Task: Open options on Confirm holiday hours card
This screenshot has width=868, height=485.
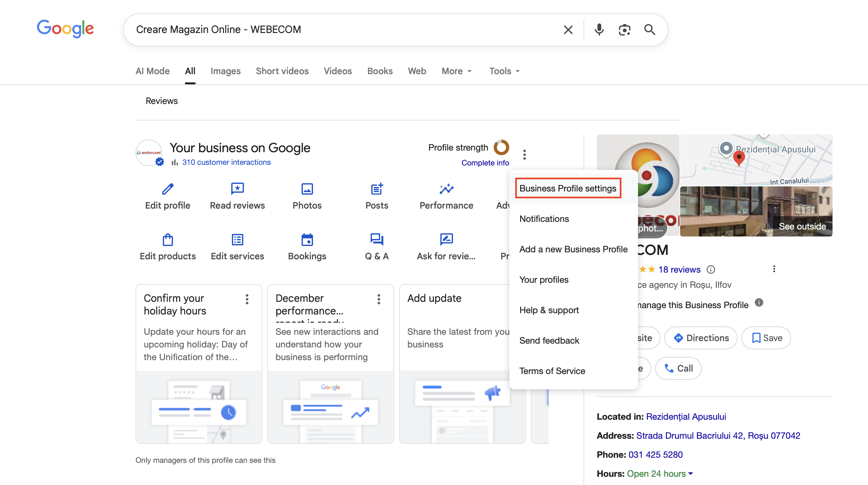Action: tap(247, 299)
